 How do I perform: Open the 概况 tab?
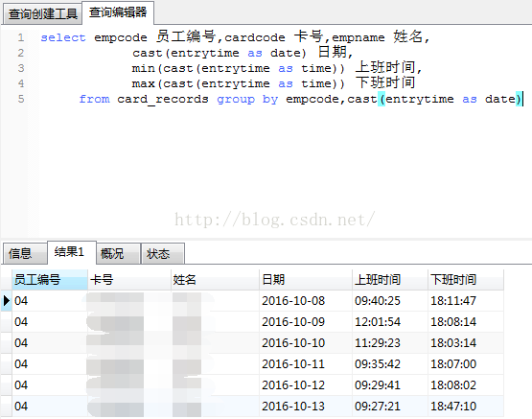point(119,253)
